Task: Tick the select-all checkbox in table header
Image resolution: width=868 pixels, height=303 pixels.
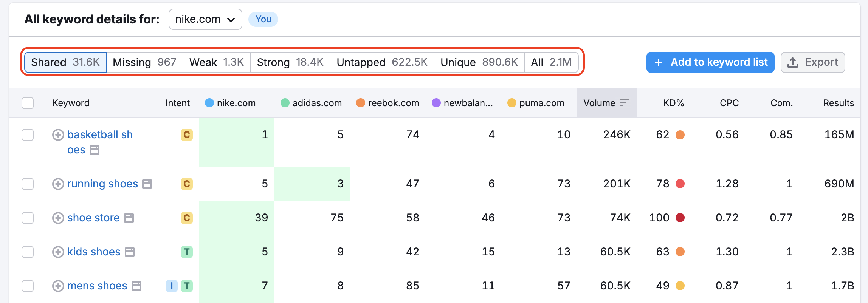Action: pos(28,103)
